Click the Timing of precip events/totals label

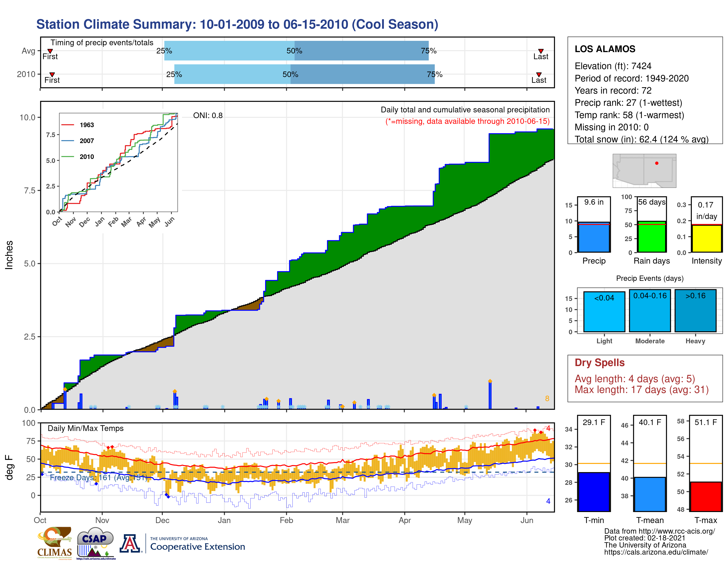(102, 43)
